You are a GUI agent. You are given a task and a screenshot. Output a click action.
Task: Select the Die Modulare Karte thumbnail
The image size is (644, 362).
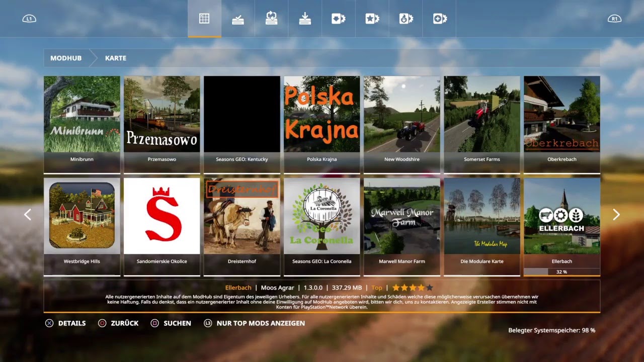(x=482, y=216)
